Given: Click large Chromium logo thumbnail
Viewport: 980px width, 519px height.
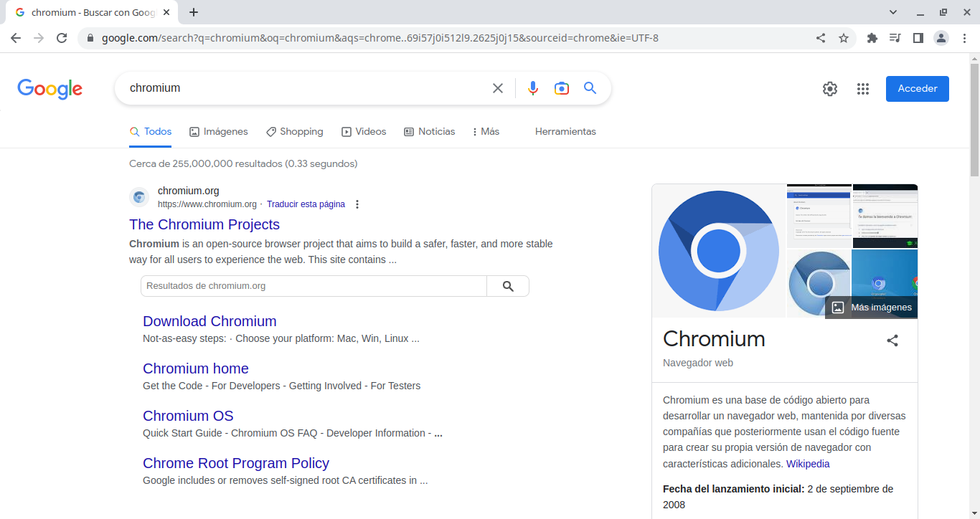Looking at the screenshot, I should pyautogui.click(x=719, y=251).
